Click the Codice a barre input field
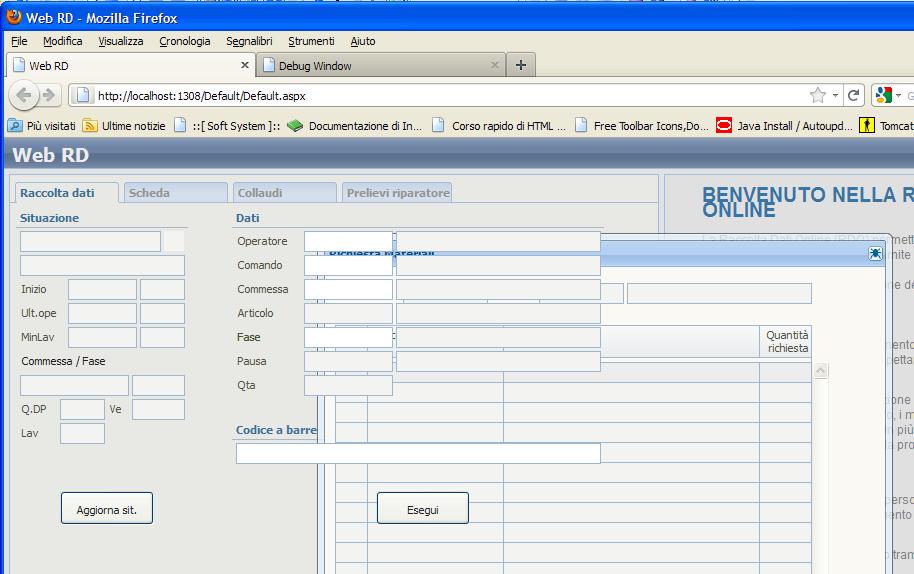 click(x=418, y=453)
